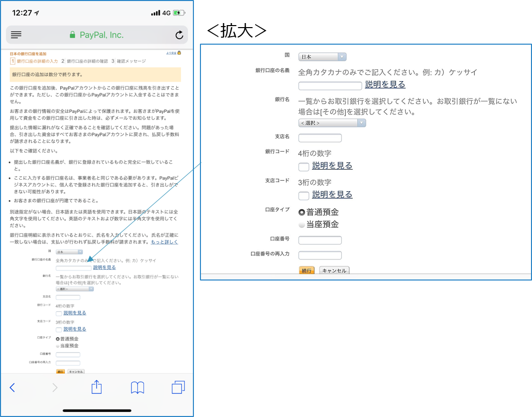Select 普通預金 radio button in enlarged form

click(302, 212)
